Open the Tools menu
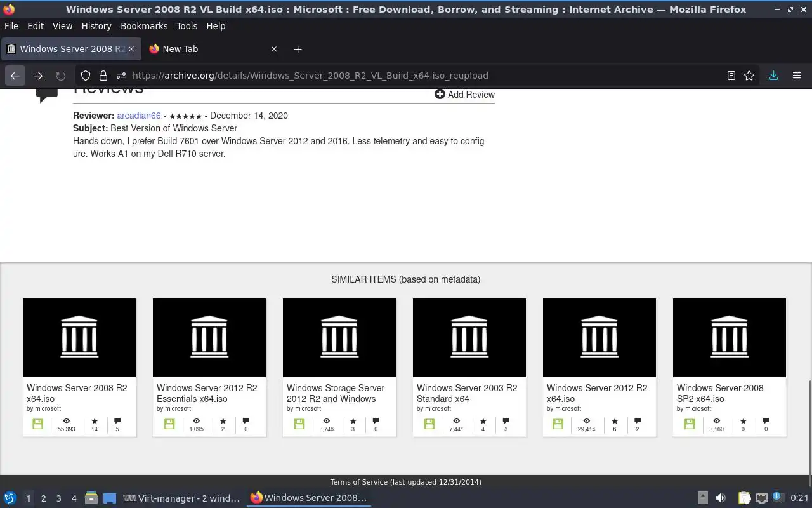 click(187, 26)
